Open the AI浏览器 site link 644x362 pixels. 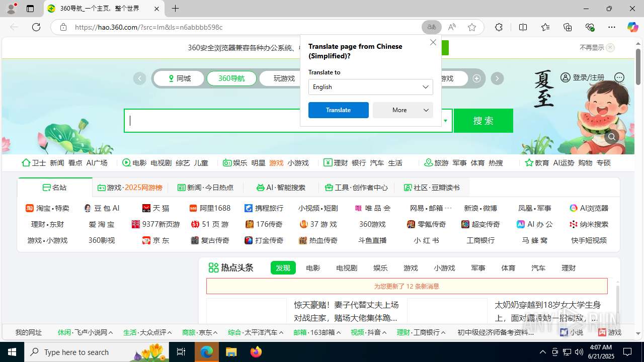(589, 208)
